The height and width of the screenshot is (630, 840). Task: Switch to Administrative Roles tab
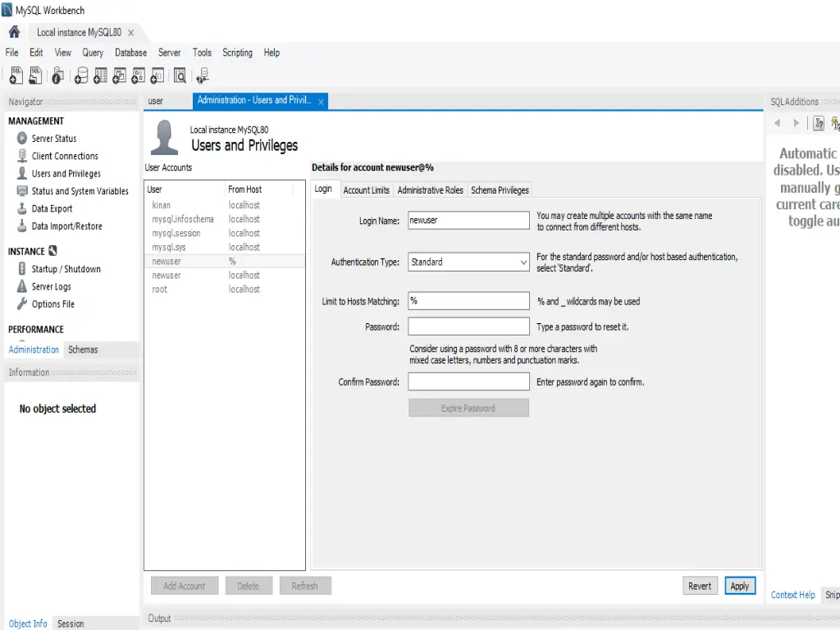click(430, 190)
